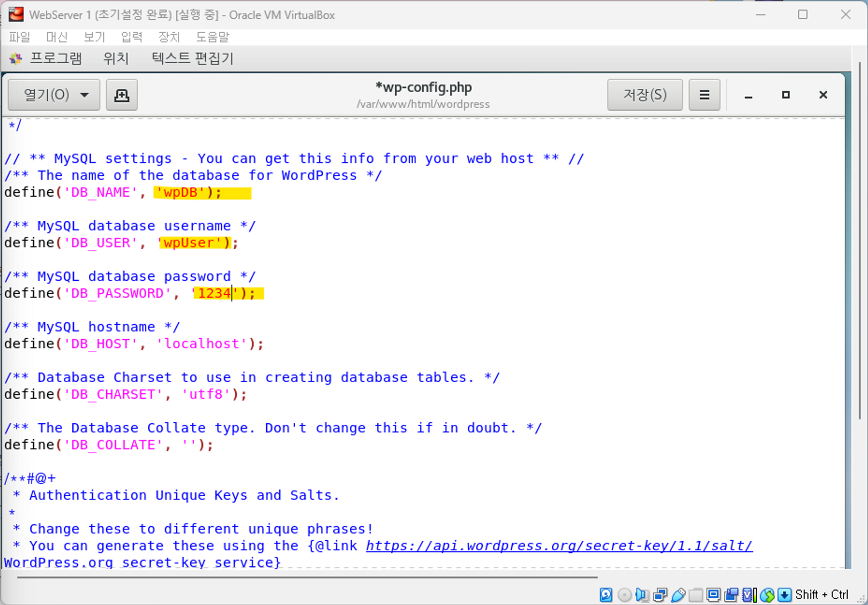The image size is (868, 605).
Task: Click the 'utf8' charset value
Action: point(206,394)
